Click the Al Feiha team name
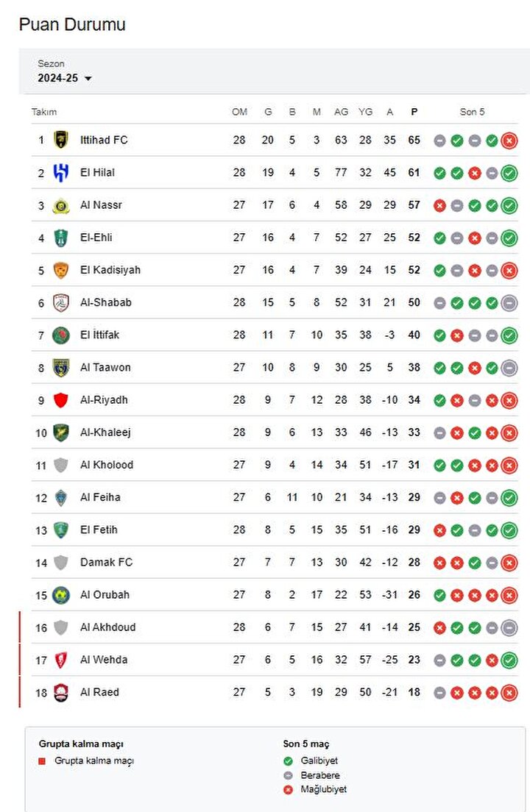530x812 pixels. [100, 497]
